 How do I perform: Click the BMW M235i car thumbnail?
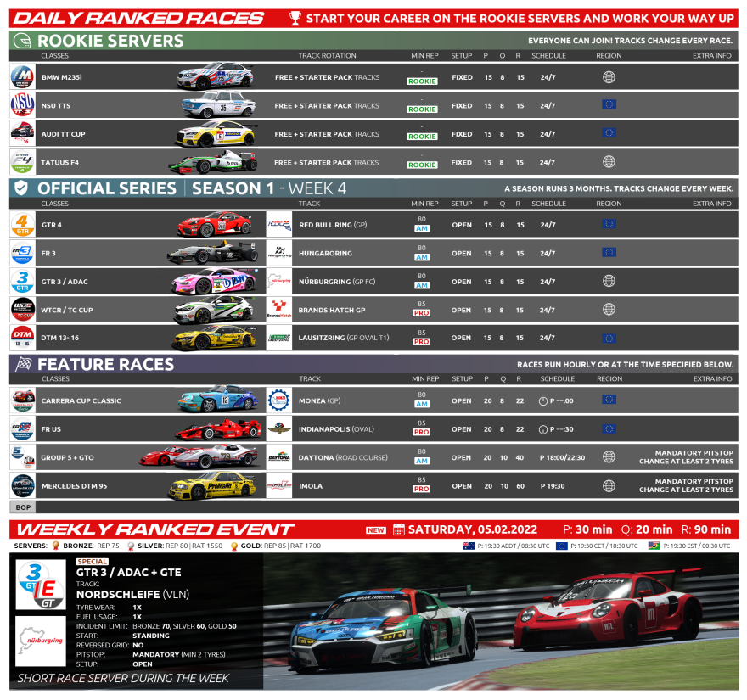coord(216,77)
